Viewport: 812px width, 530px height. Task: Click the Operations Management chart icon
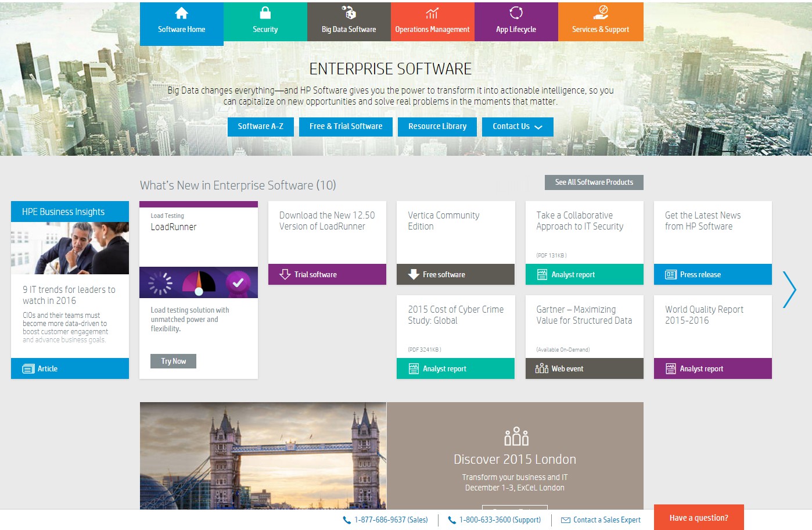pyautogui.click(x=432, y=13)
